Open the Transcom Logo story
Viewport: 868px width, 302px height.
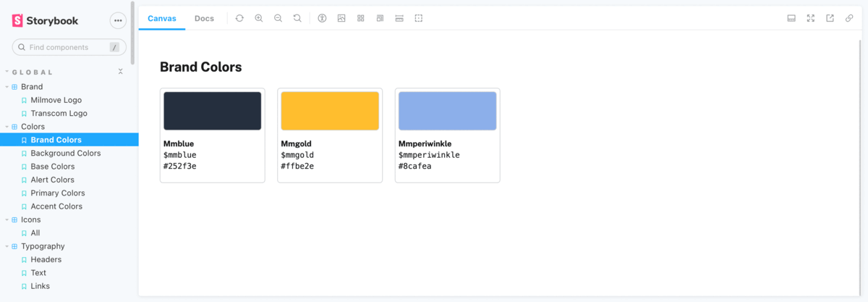click(x=59, y=114)
